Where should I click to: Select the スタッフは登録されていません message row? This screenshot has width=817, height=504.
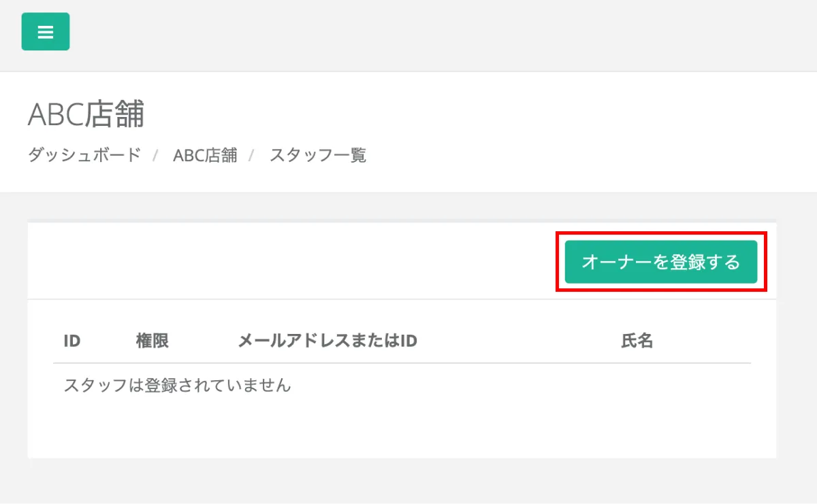(x=402, y=386)
